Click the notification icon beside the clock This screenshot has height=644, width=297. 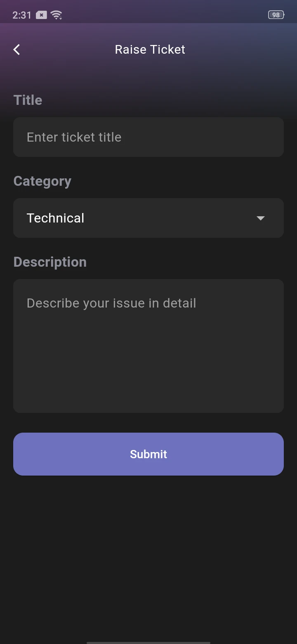pos(41,15)
